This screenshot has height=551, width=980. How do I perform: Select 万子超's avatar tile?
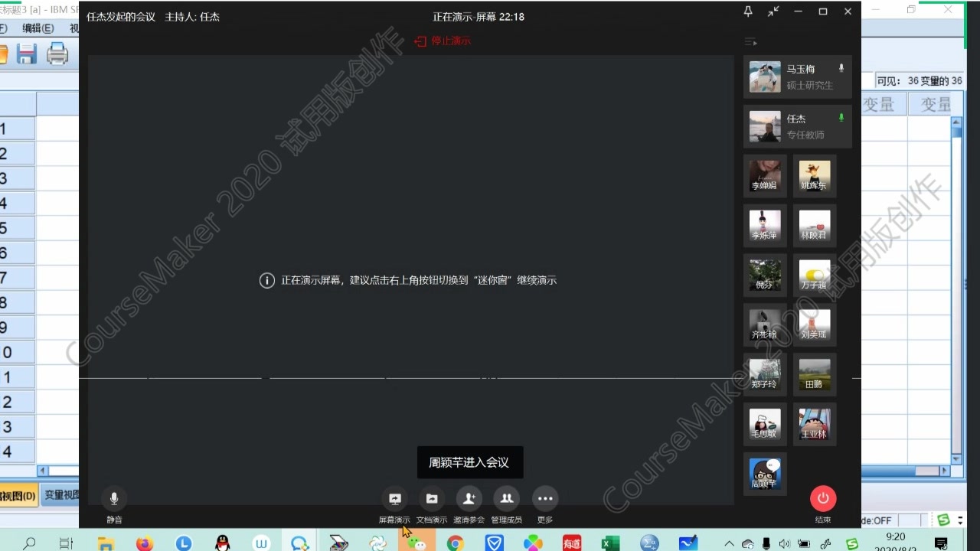[815, 275]
